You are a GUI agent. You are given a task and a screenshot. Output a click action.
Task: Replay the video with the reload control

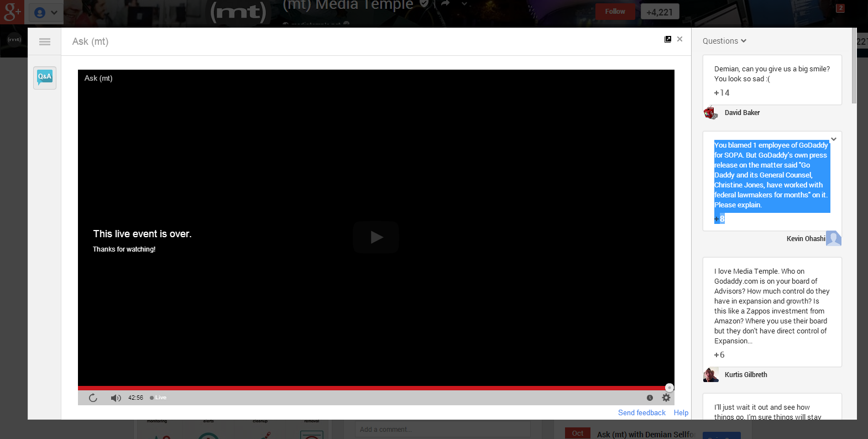93,398
